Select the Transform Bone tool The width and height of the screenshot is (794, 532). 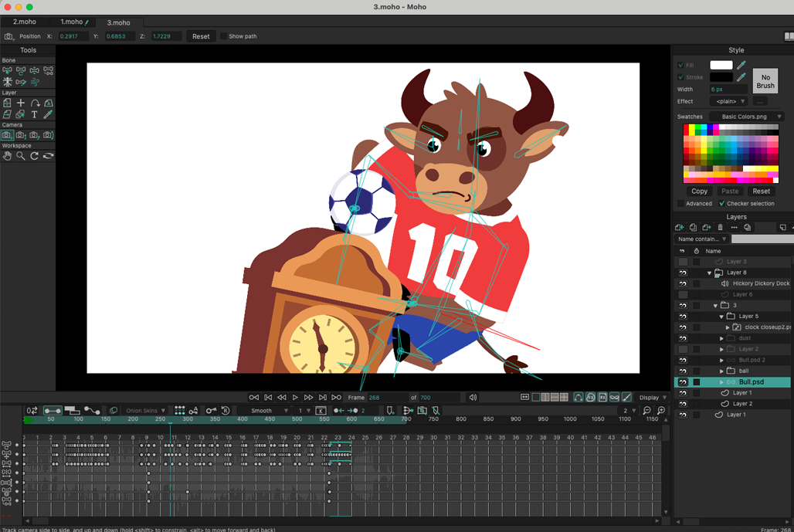click(x=7, y=70)
